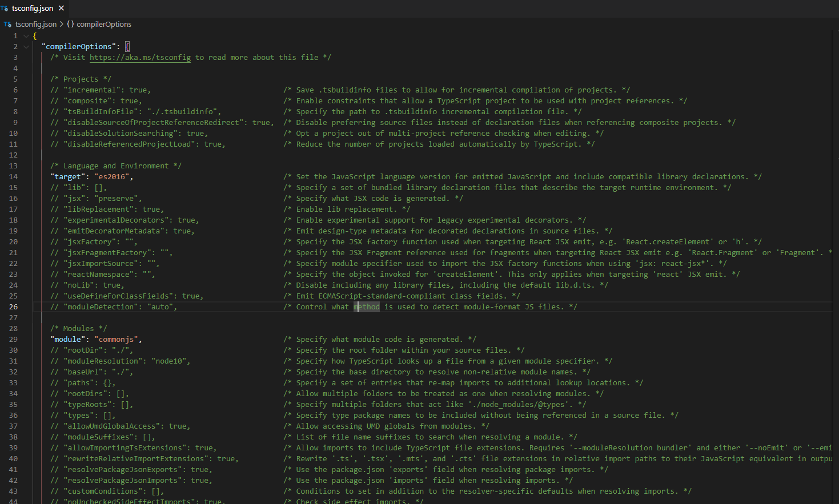
Task: Click the "moduleDetection" key
Action: tap(101, 307)
